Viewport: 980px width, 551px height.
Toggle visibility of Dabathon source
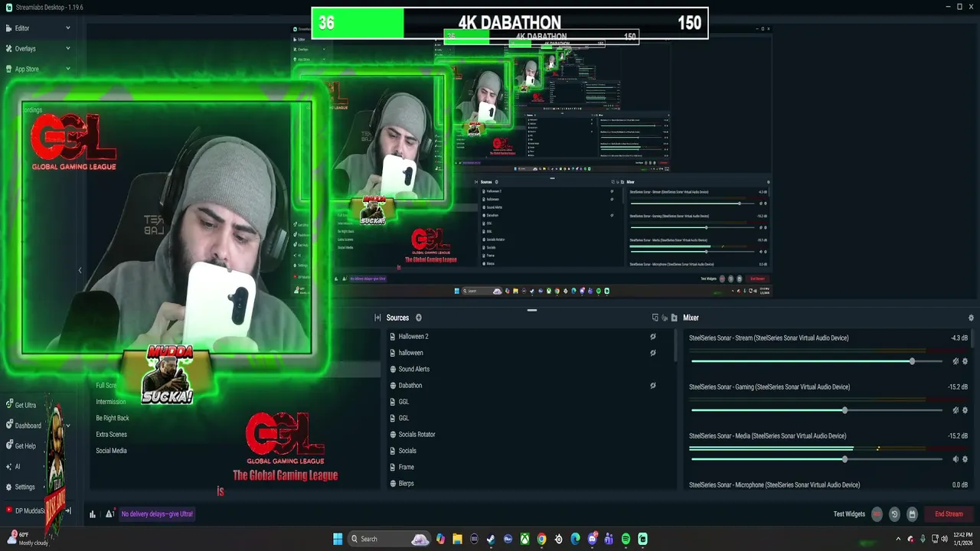click(x=653, y=386)
